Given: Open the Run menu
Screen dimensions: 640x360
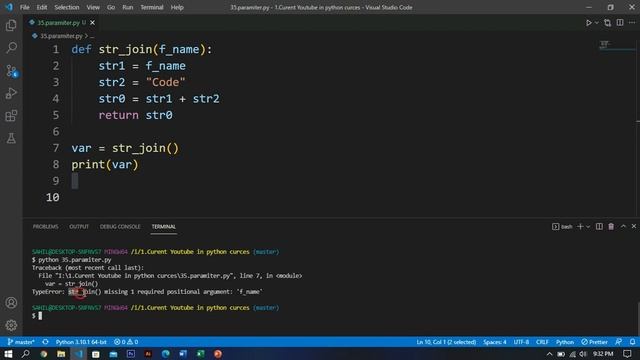Looking at the screenshot, I should (x=127, y=7).
